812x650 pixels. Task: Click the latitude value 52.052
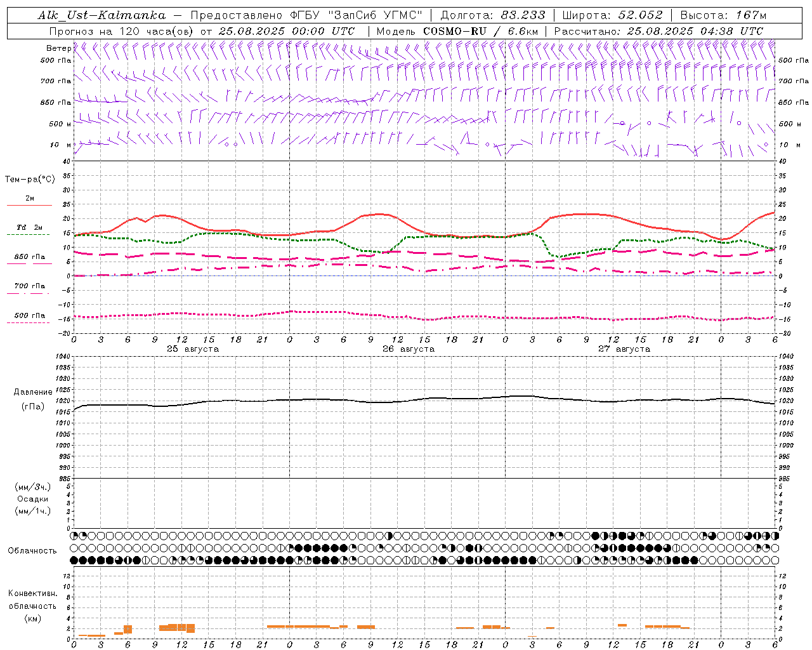click(x=640, y=15)
